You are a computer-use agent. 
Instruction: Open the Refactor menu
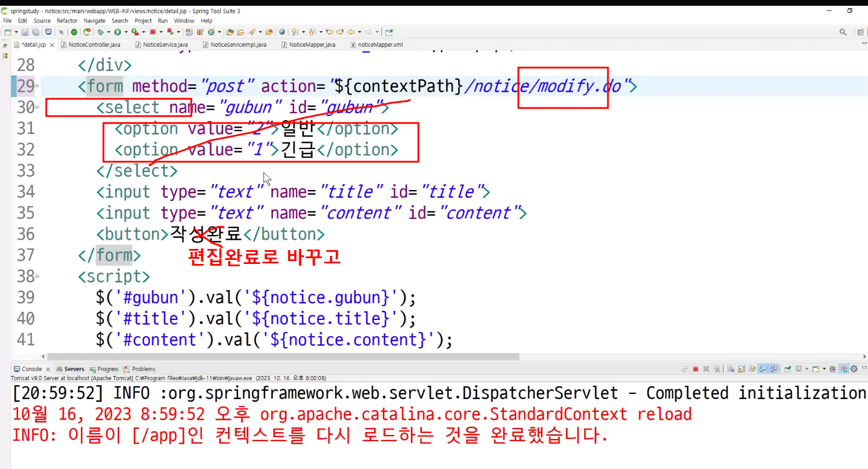[x=67, y=21]
